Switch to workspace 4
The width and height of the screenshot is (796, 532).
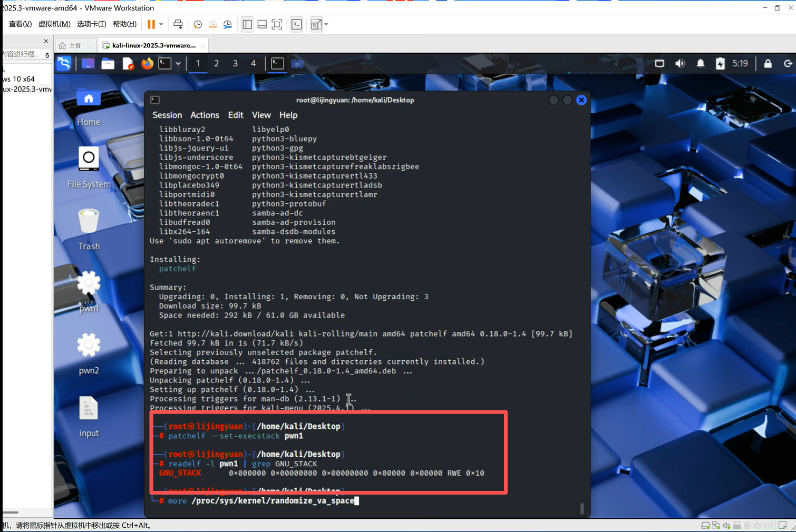pos(253,63)
